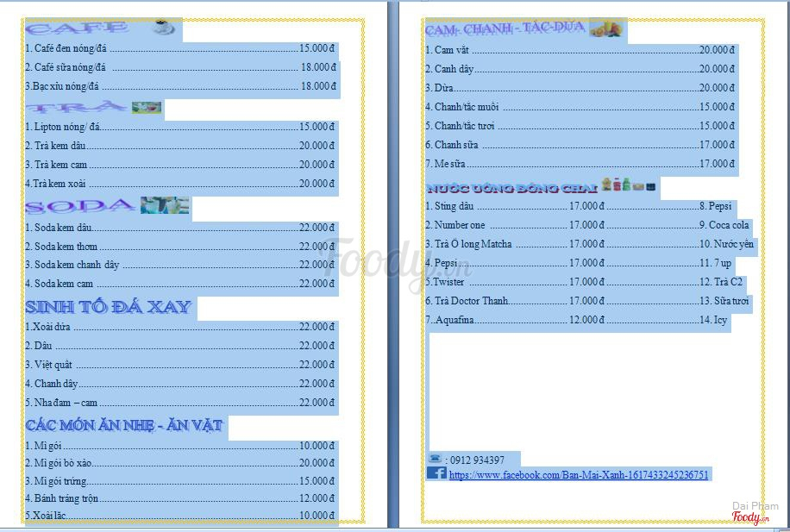Click the Soda kem chanh dây line
Image resolution: width=790 pixels, height=532 pixels.
(x=180, y=265)
